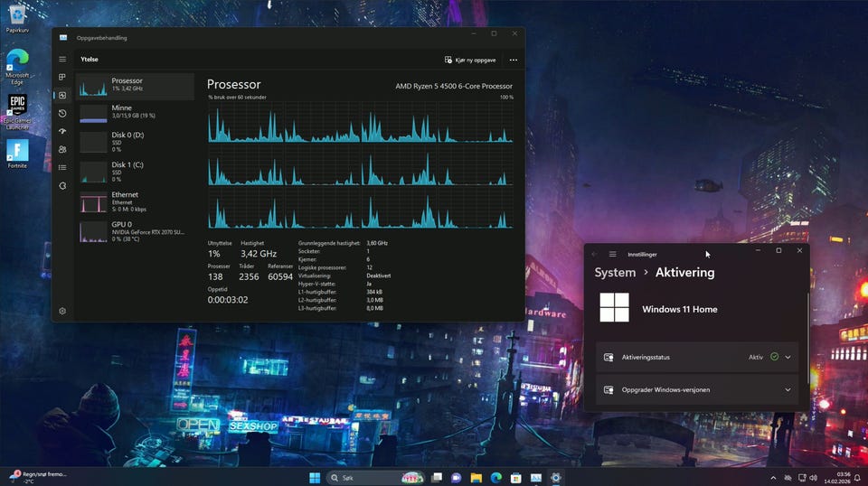Open the App history icon in sidebar
The height and width of the screenshot is (486, 868).
(x=62, y=114)
